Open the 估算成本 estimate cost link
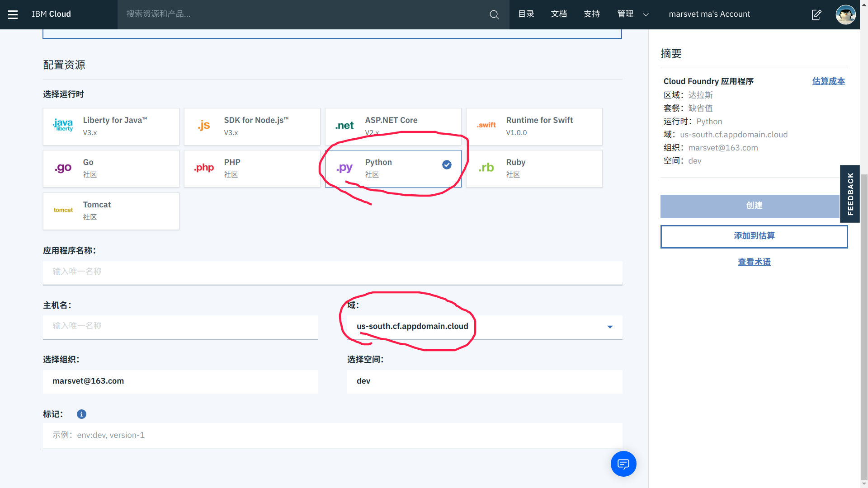The width and height of the screenshot is (868, 488). coord(828,81)
